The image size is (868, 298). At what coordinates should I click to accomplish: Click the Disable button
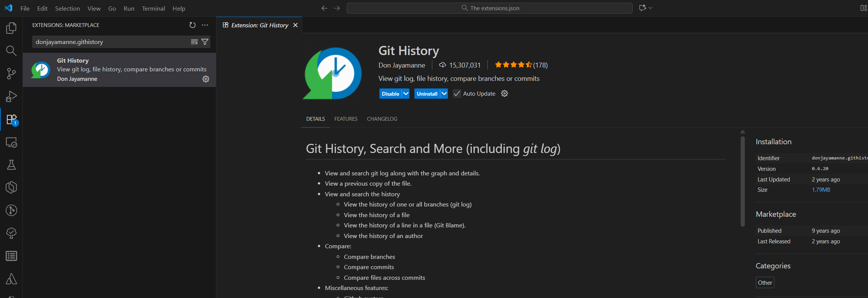(390, 93)
